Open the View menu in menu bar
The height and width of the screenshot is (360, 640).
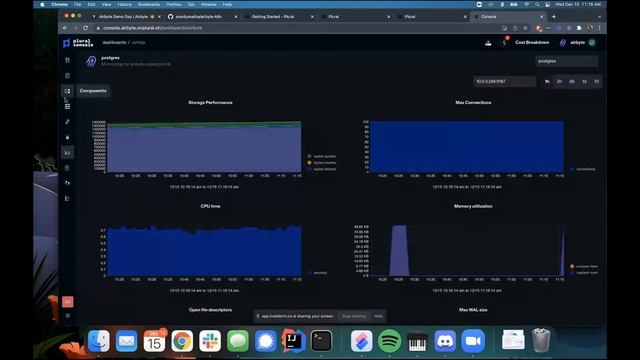pyautogui.click(x=107, y=4)
